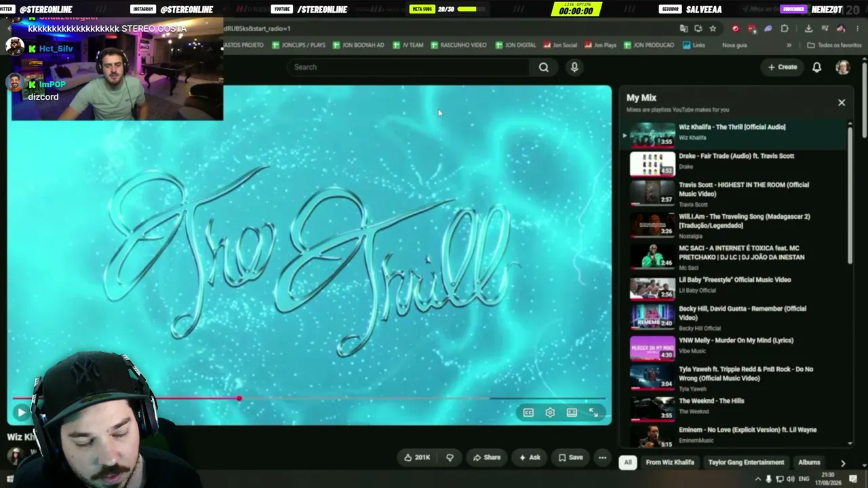
Task: Enter fullscreen on the video player
Action: (593, 412)
